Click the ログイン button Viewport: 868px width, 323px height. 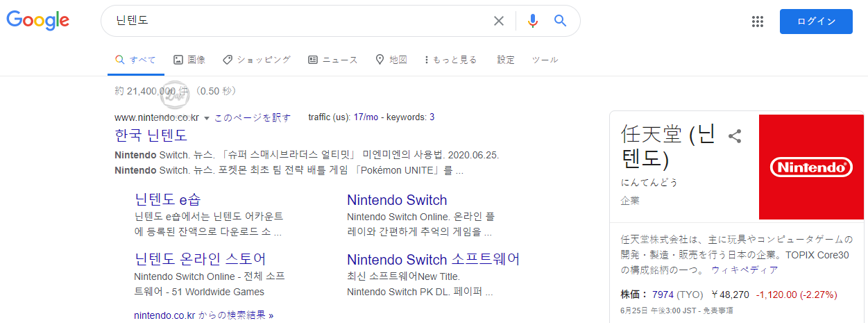coord(816,22)
